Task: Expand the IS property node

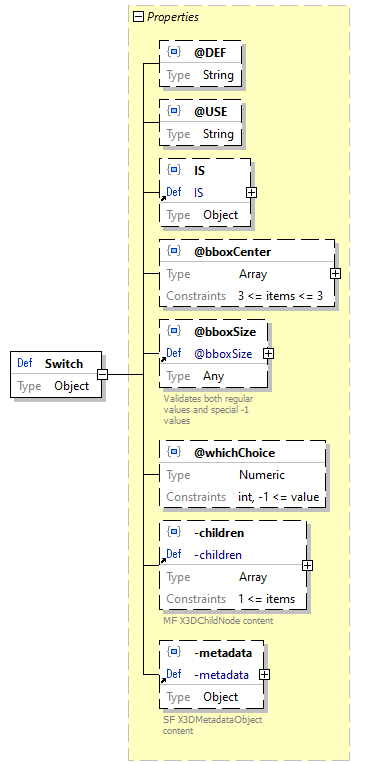Action: pos(251,192)
